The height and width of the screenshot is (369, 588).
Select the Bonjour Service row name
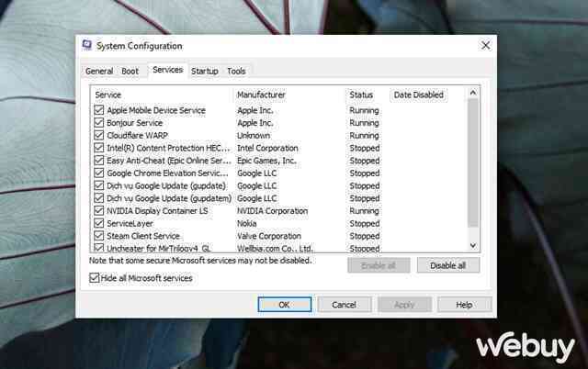(x=135, y=123)
